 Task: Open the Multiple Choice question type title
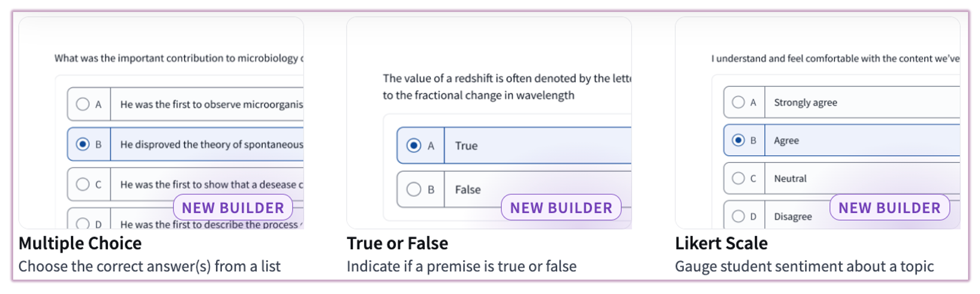click(x=80, y=243)
